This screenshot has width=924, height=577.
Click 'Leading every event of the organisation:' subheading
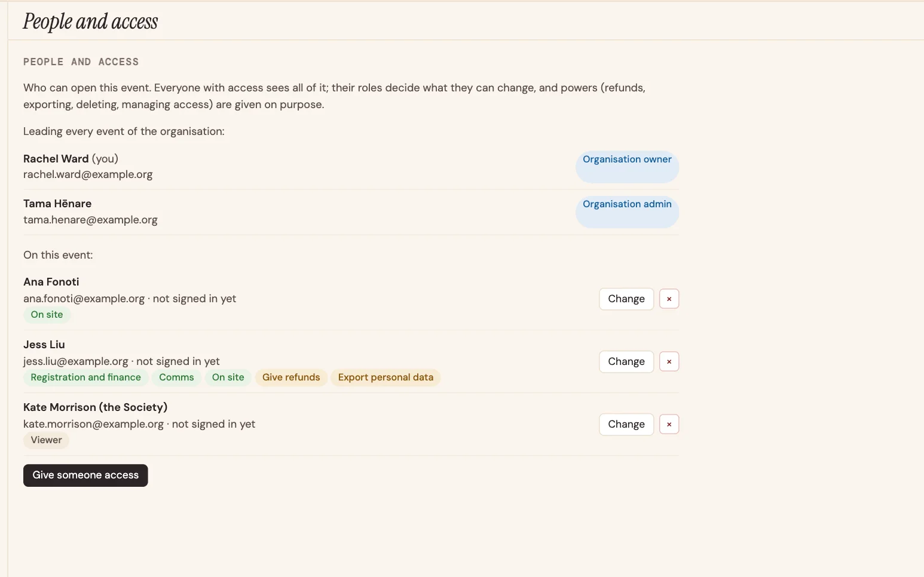coord(124,131)
